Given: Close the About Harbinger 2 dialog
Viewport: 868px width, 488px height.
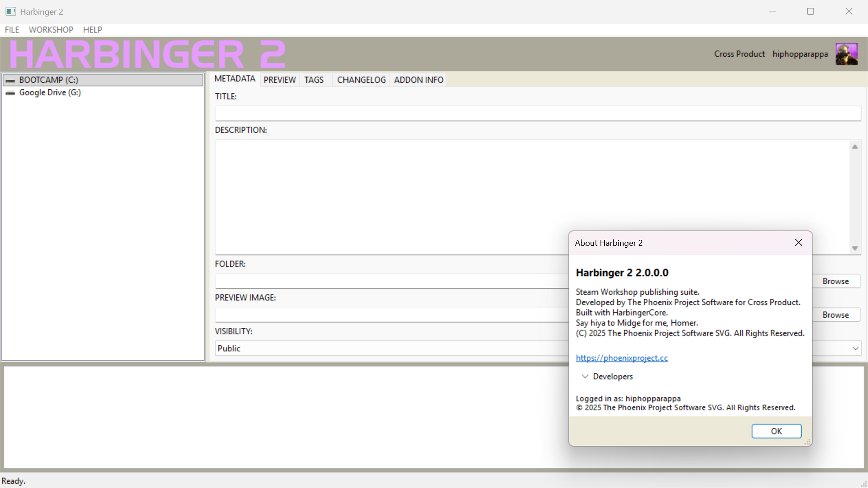Looking at the screenshot, I should [x=798, y=243].
